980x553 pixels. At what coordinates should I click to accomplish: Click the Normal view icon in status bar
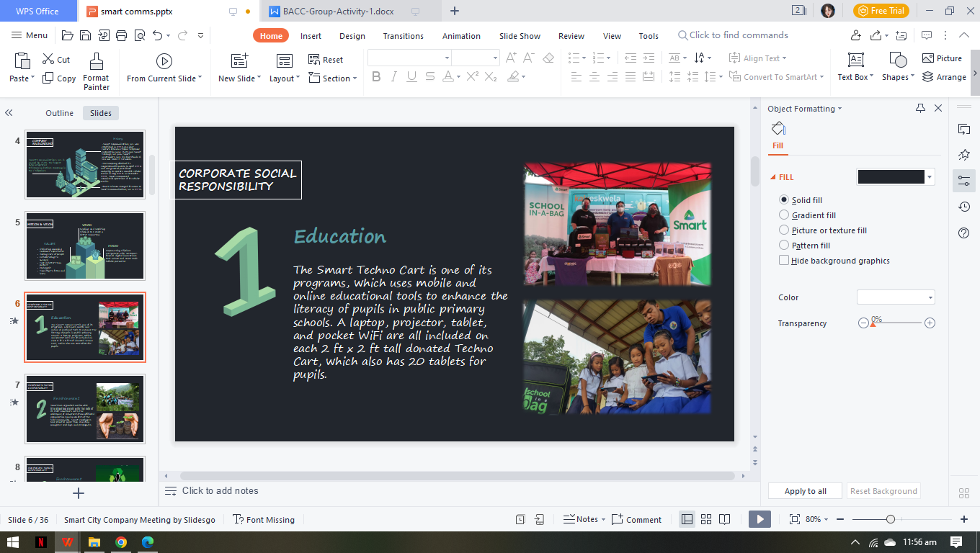(687, 519)
